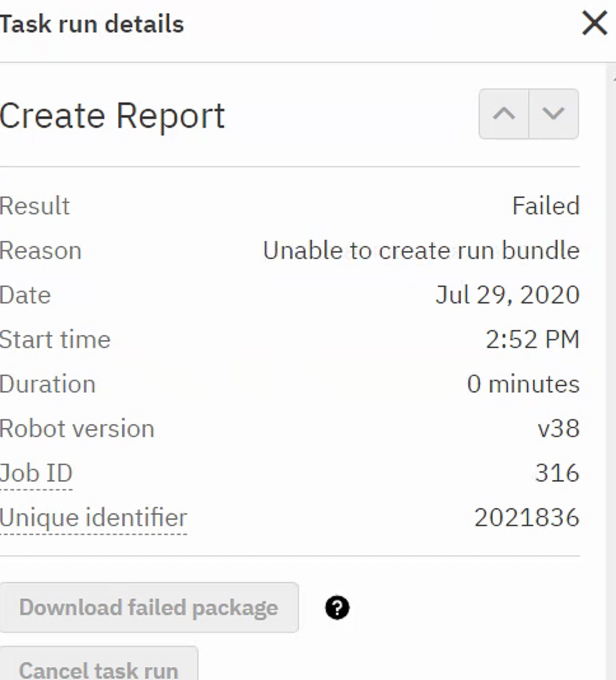The height and width of the screenshot is (680, 616).
Task: Click the unique identifier value 2021836
Action: click(x=526, y=518)
